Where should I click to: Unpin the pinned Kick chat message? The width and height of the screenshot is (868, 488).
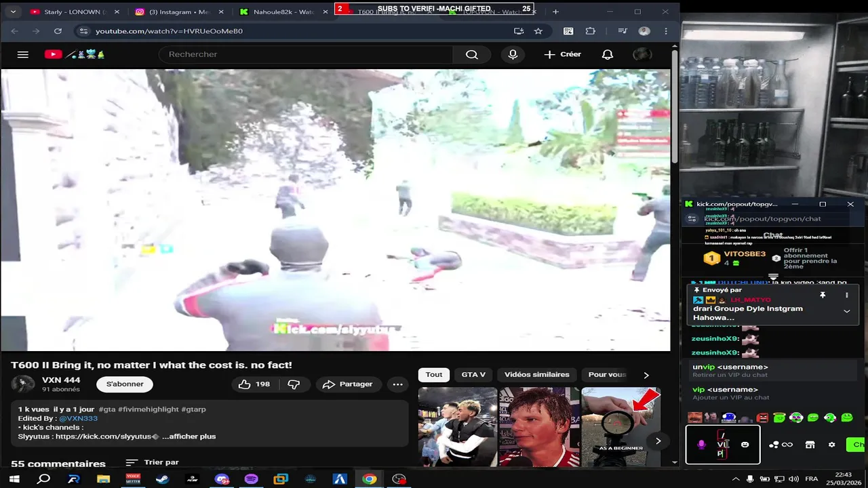click(823, 296)
